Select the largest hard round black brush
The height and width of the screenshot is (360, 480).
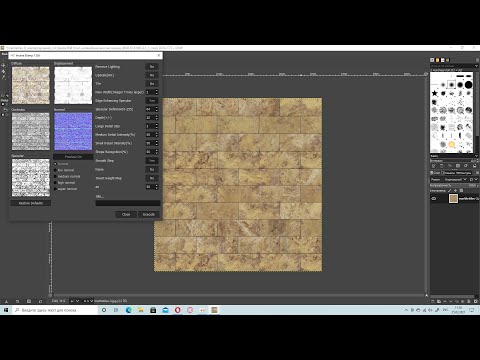(468, 85)
